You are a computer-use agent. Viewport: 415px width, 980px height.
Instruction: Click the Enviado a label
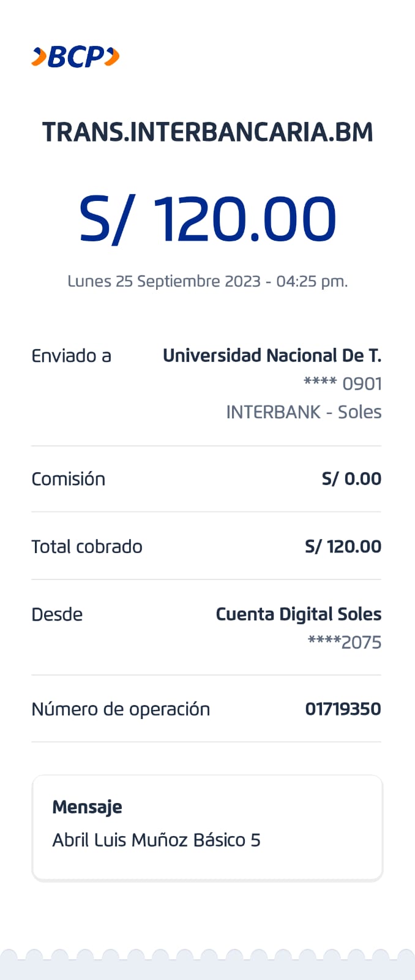(x=71, y=356)
